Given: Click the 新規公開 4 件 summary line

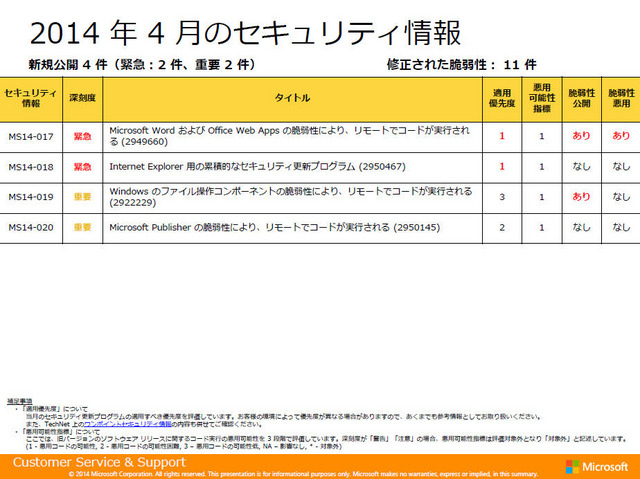Looking at the screenshot, I should (142, 64).
